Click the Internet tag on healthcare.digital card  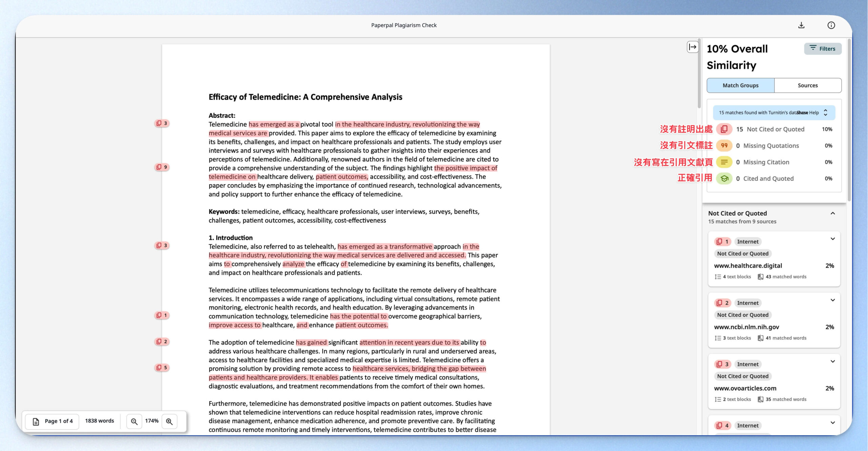pos(748,242)
